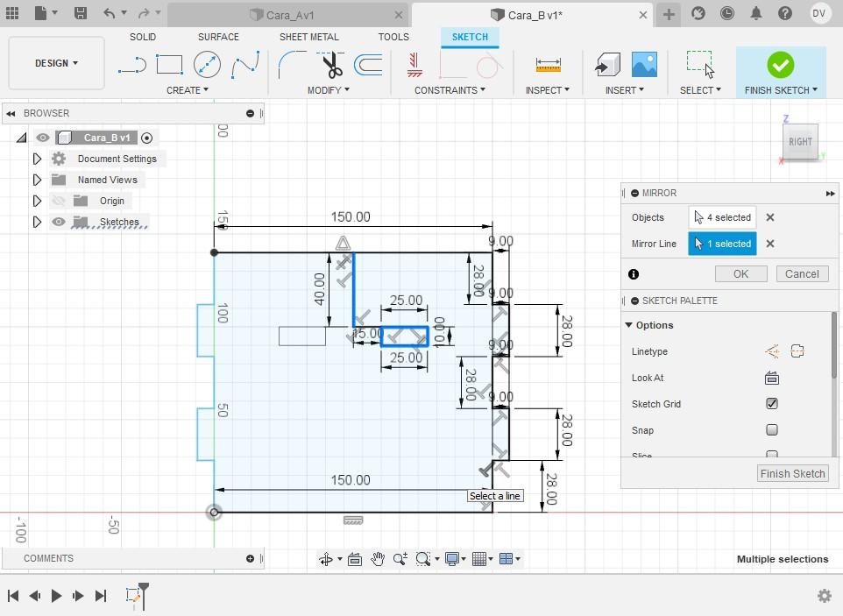Enable the Snap checkbox
Image resolution: width=843 pixels, height=616 pixels.
(771, 429)
